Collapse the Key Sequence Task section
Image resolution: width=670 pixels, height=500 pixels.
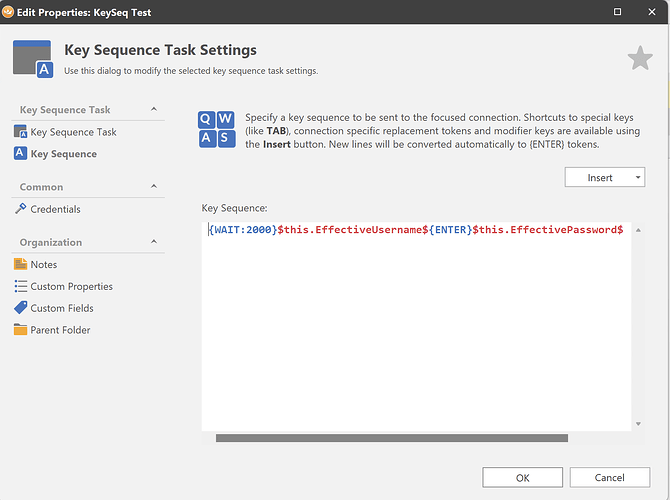[x=154, y=109]
